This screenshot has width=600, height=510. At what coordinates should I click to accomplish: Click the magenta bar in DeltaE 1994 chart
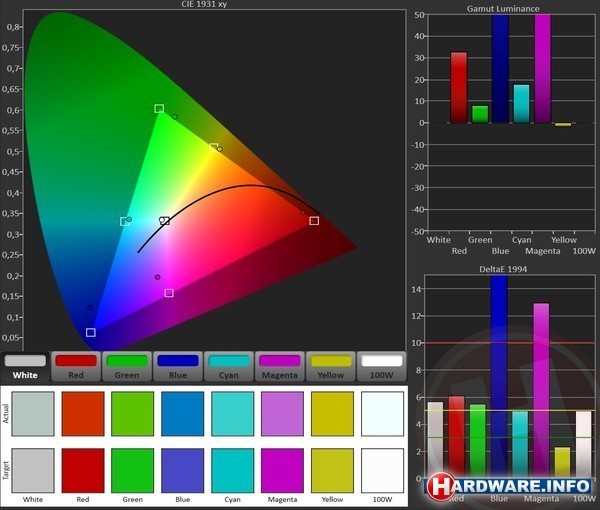point(541,390)
